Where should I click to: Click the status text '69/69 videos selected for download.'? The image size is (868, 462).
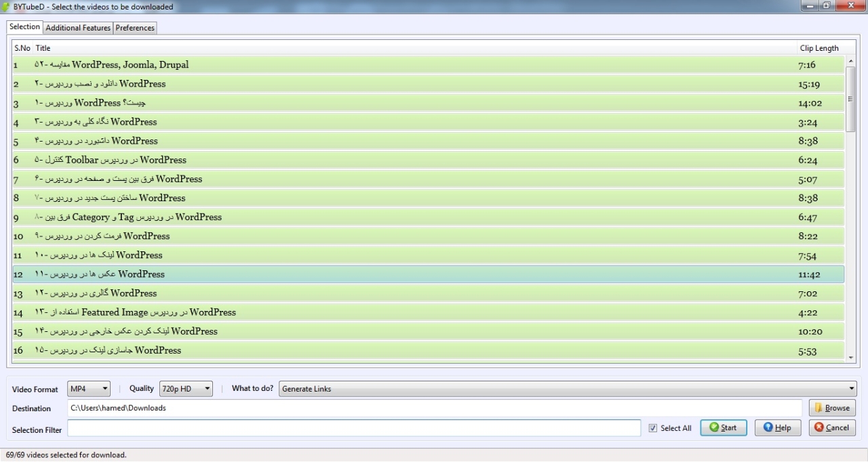[66, 455]
